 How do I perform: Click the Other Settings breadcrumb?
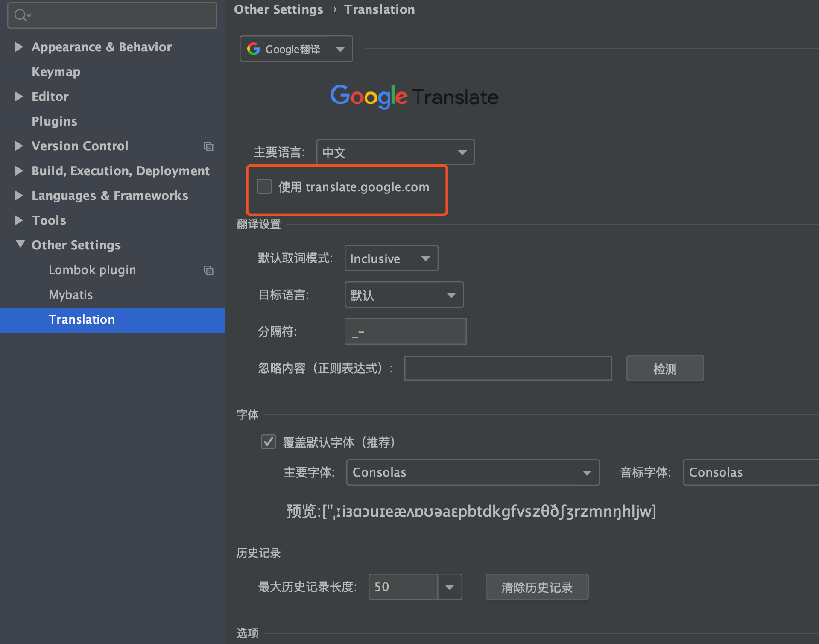[278, 9]
